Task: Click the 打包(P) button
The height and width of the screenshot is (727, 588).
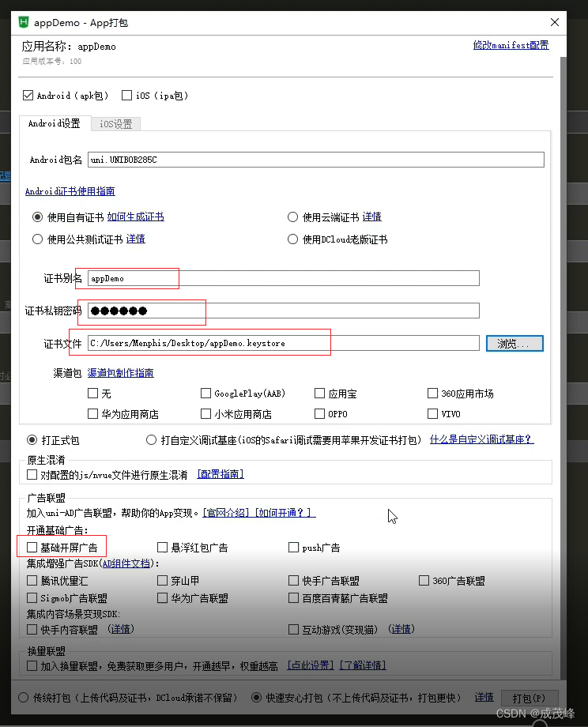Action: (x=529, y=699)
